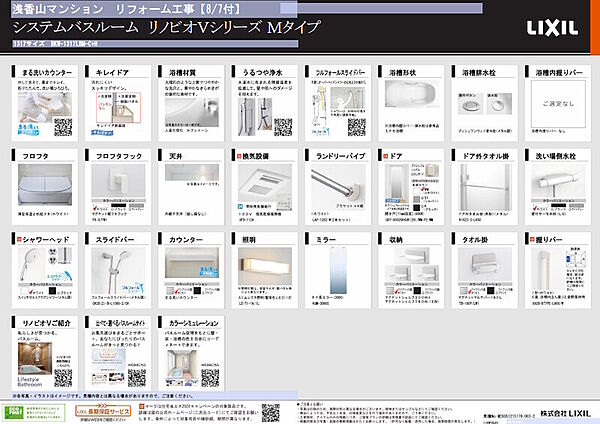The image size is (600, 424).
Task: Click the フルフォール badge in スライドバー card
Action: coord(132,287)
